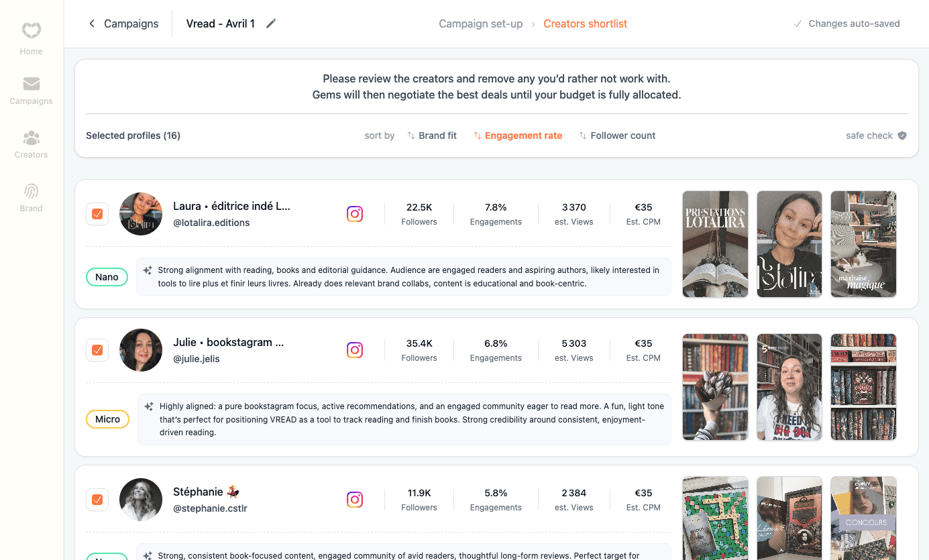This screenshot has height=560, width=929.
Task: Open Laura's Prestations Lotalira post thumbnail
Action: click(x=715, y=244)
